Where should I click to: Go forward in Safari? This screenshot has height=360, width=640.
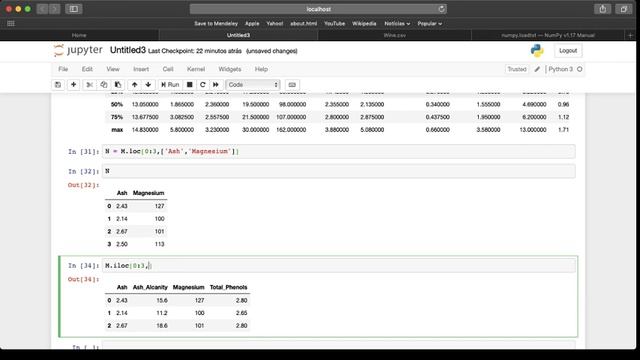55,9
